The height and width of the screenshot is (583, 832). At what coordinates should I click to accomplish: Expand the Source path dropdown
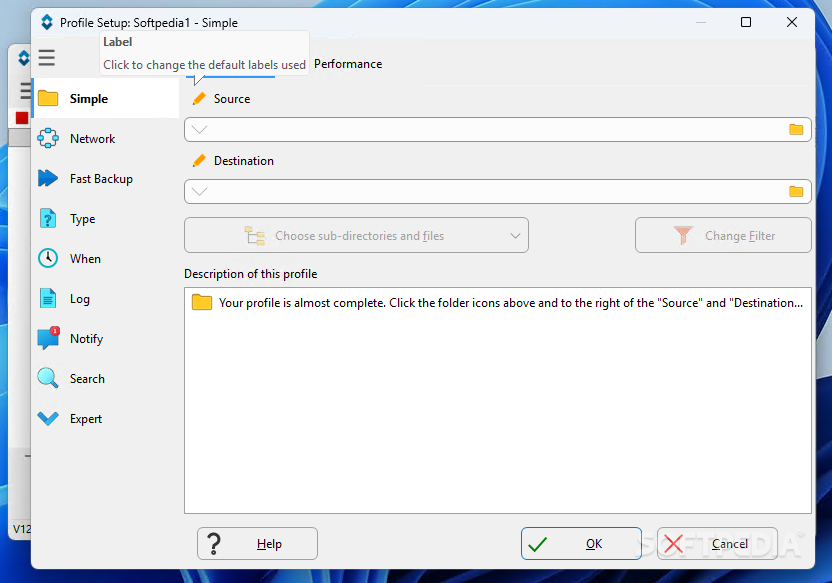(200, 129)
